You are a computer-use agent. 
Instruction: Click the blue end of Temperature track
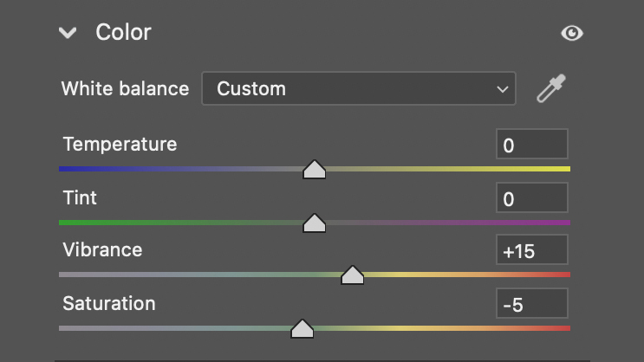coord(67,169)
